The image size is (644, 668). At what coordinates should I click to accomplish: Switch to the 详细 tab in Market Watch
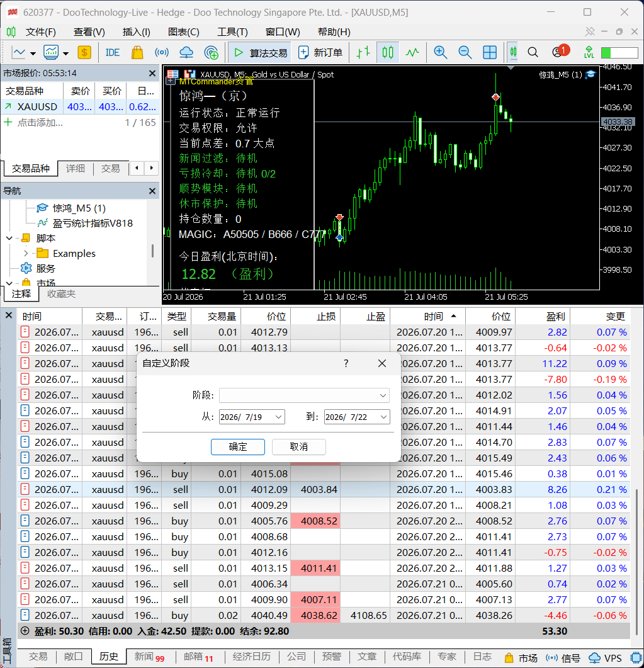click(x=76, y=168)
